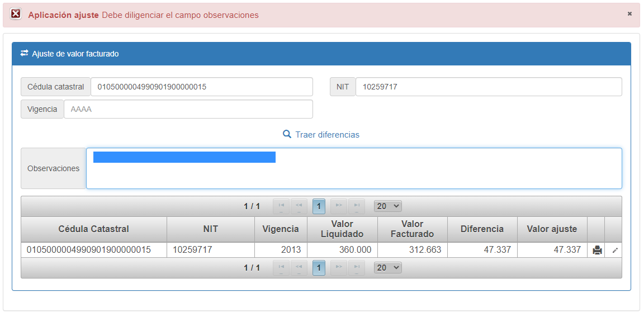Screen dimensions: 644x316
Task: Select page 1 in the top paginator
Action: pyautogui.click(x=319, y=206)
